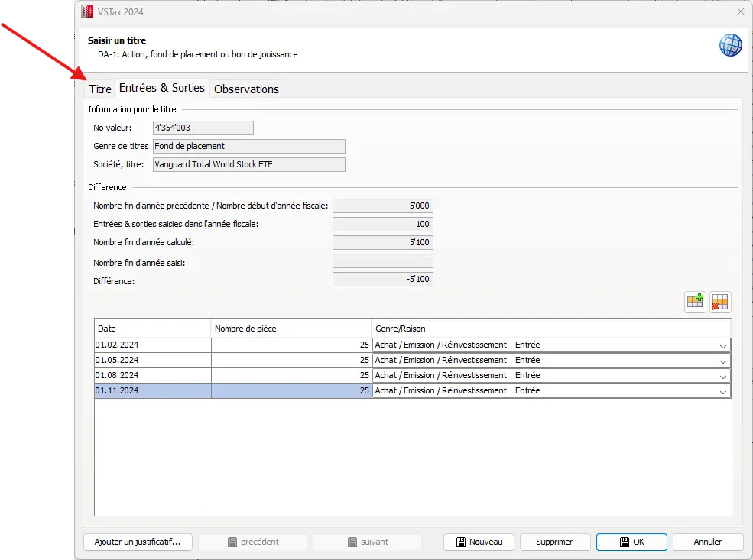Open Genre/Raison dropdown for 01.11.2024 row
Image resolution: width=753 pixels, height=560 pixels.
(x=722, y=391)
